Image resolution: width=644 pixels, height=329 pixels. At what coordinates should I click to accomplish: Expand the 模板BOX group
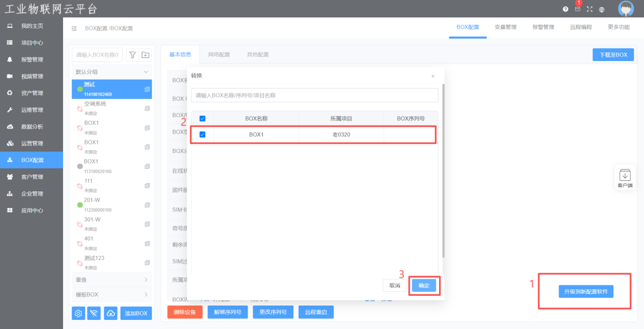(112, 294)
